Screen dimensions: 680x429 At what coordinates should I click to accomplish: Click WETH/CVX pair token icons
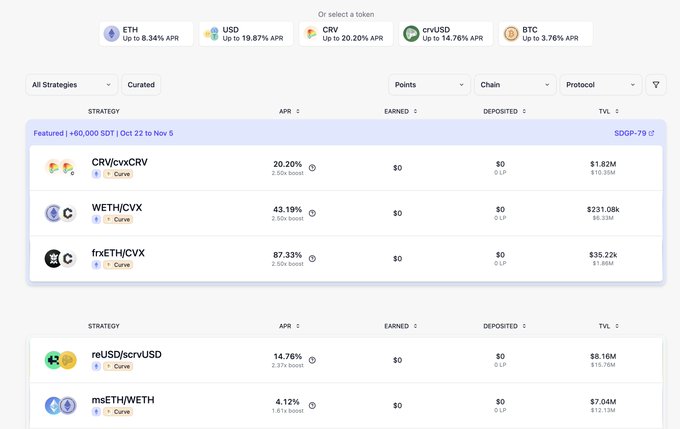[x=60, y=213]
